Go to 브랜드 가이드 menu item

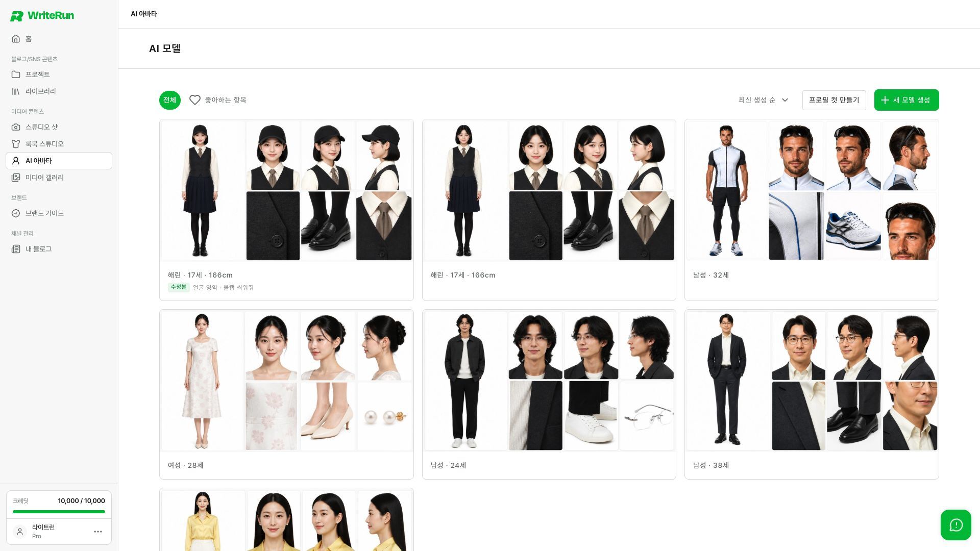click(59, 213)
